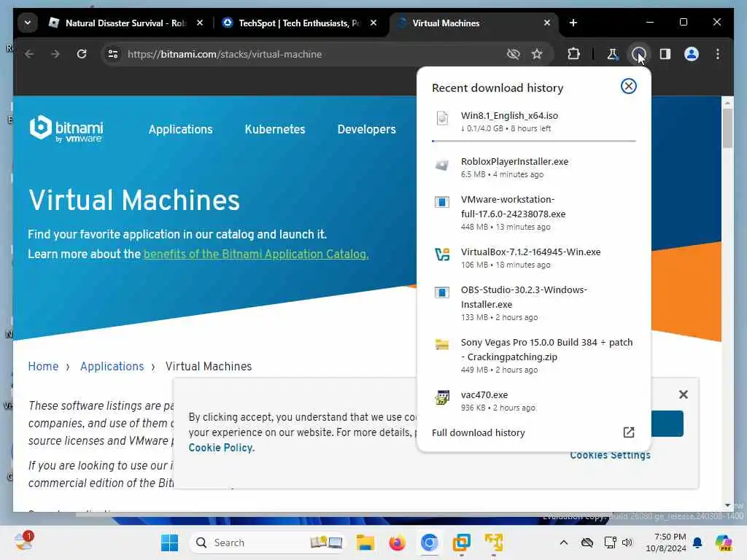This screenshot has height=560, width=747.
Task: Go to Applications in the breadcrumb
Action: point(112,366)
